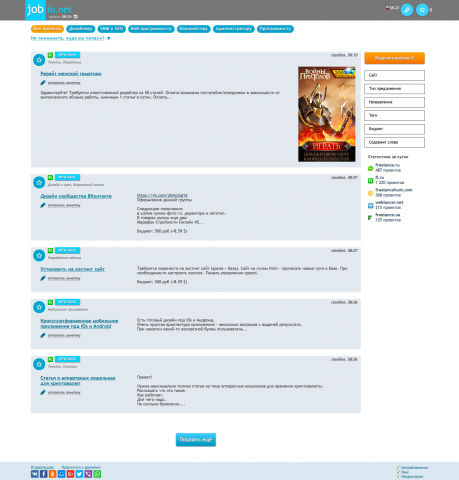
Task: Share page via Twitter icon
Action: (79, 474)
